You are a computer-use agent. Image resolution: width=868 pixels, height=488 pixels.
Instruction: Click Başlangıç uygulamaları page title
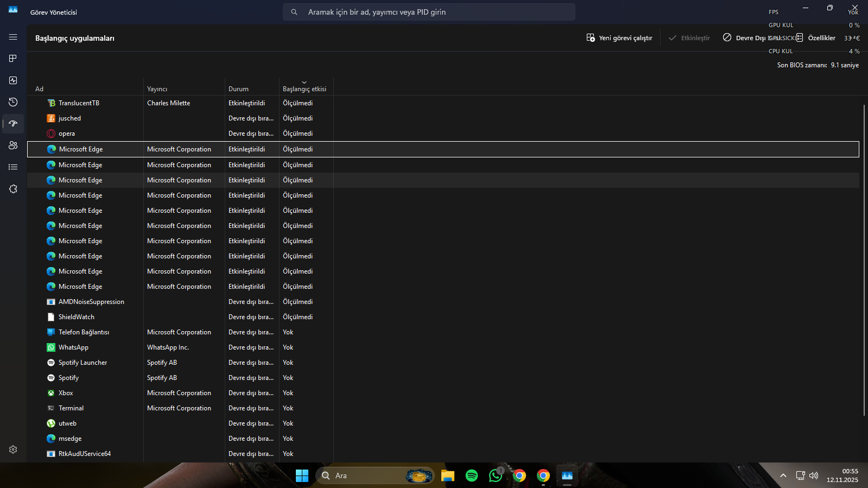coord(75,38)
